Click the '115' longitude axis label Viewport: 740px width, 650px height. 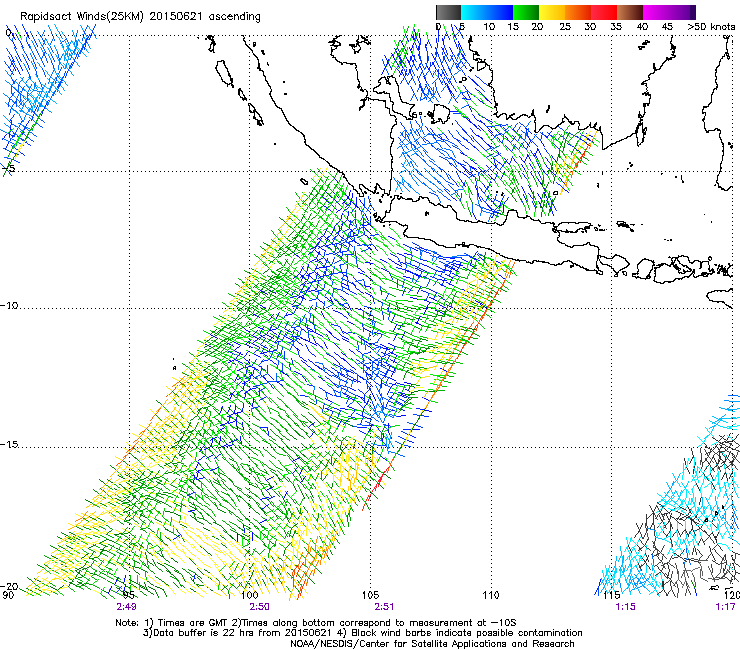point(612,595)
